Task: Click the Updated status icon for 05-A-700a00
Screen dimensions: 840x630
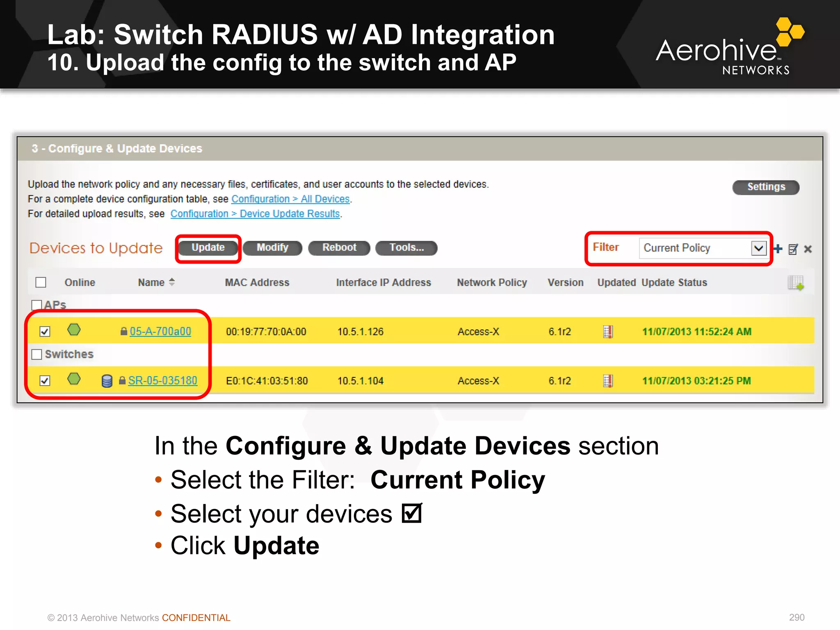Action: [608, 331]
